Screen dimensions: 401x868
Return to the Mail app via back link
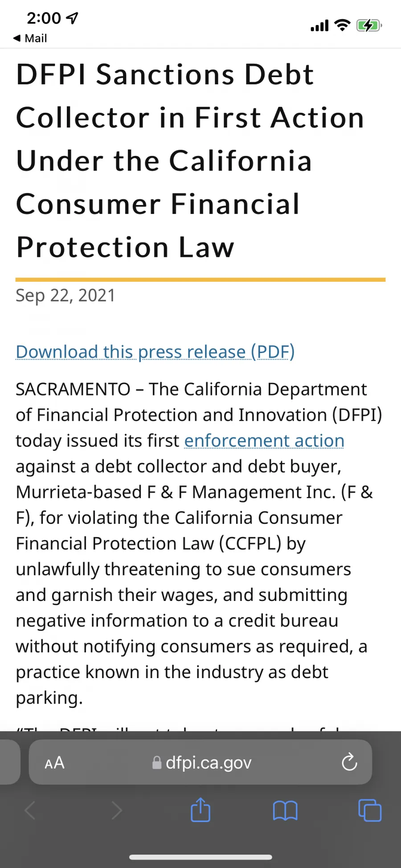[30, 38]
